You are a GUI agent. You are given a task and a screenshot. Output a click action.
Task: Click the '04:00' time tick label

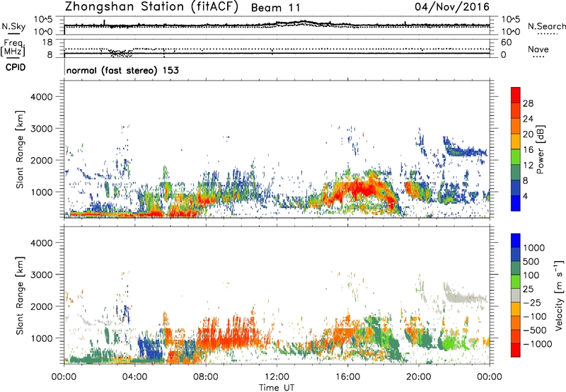tap(134, 377)
